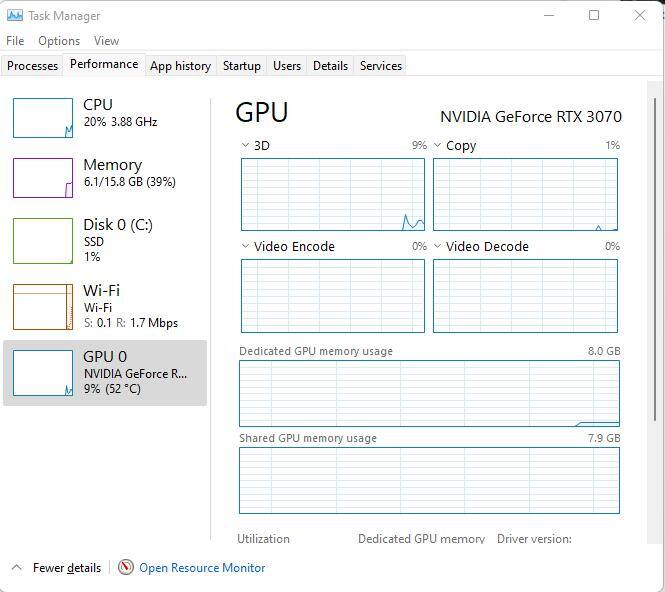
Task: Collapse view using Fewer details chevron
Action: click(x=16, y=567)
